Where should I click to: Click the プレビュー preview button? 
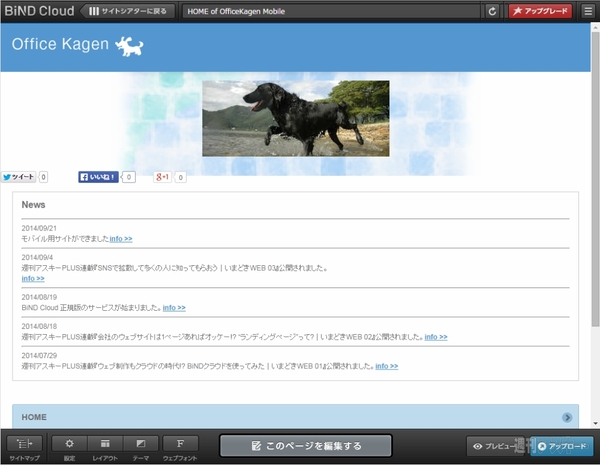[496, 446]
